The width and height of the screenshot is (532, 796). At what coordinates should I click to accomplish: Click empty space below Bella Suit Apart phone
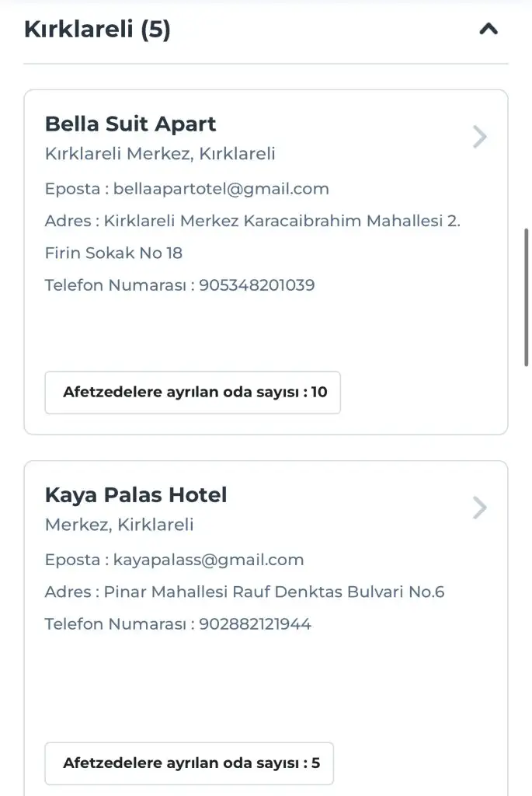pos(264,330)
